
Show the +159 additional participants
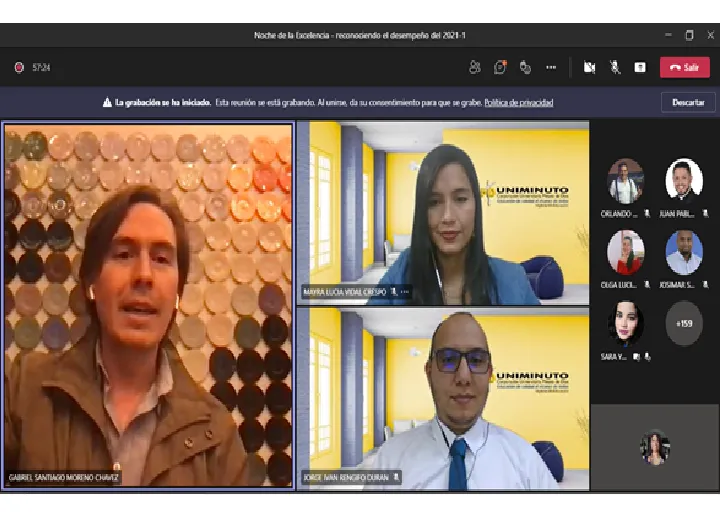[684, 324]
